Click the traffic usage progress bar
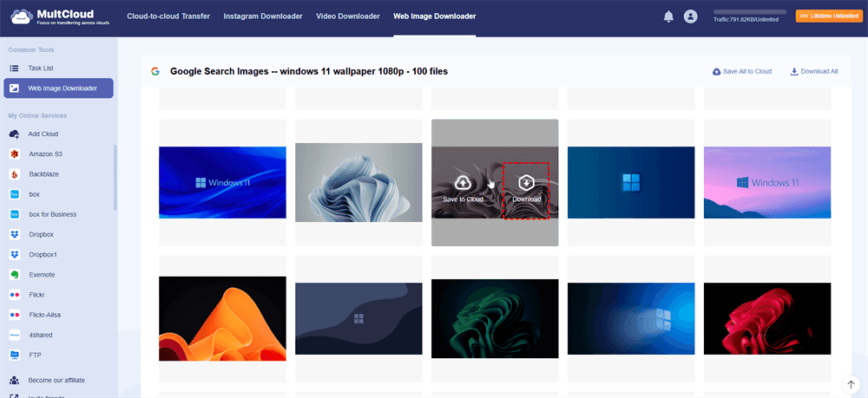This screenshot has width=868, height=398. pyautogui.click(x=750, y=11)
